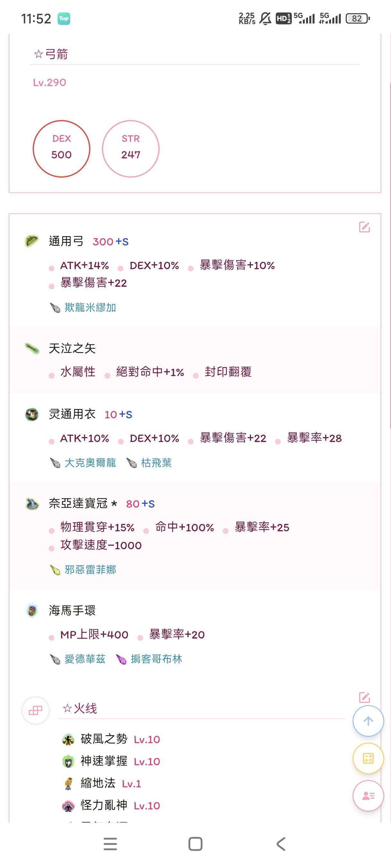Tap the 海馬手環 ring icon
391x868 pixels.
[x=32, y=610]
